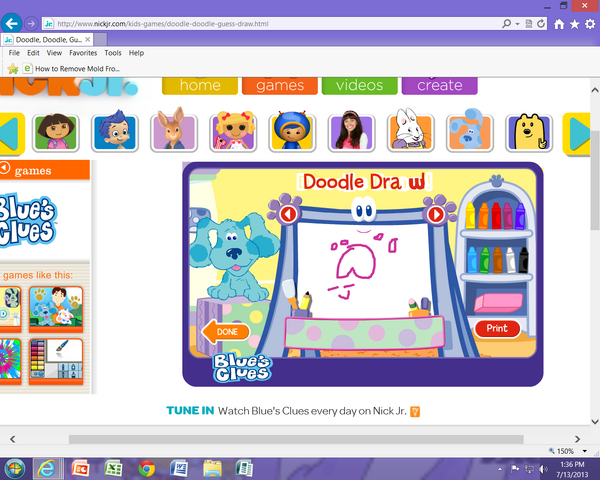Go to next doodle with right paw arrow

[x=435, y=214]
